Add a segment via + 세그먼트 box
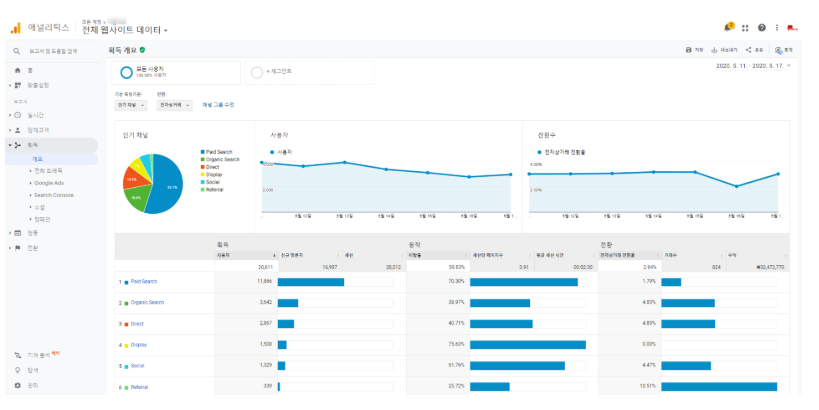This screenshot has height=410, width=819. 309,73
